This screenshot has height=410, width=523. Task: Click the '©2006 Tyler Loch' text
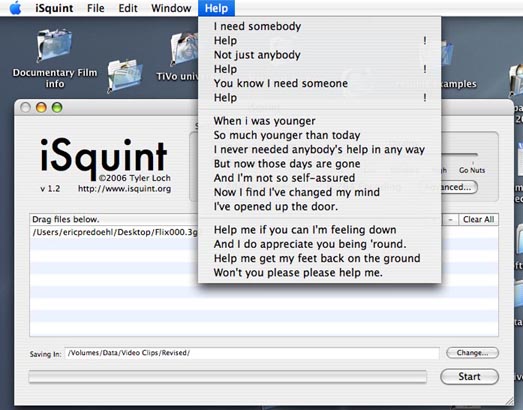coord(135,178)
